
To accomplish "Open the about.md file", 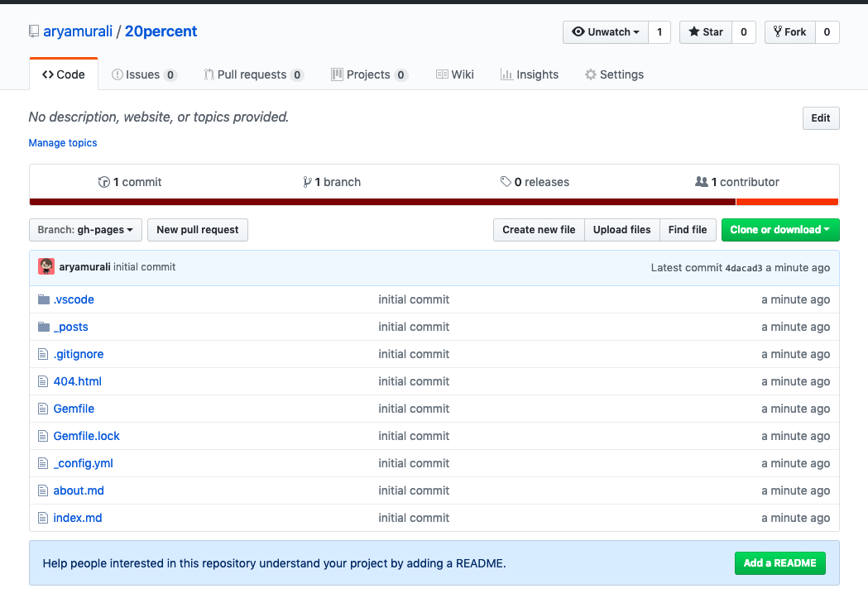I will pyautogui.click(x=79, y=490).
